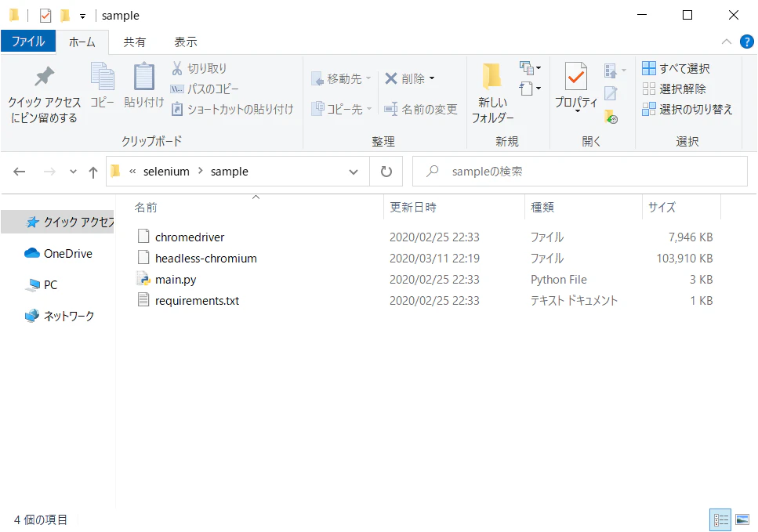This screenshot has height=532, width=758.
Task: Sort by Name (名前) column header
Action: click(x=146, y=208)
